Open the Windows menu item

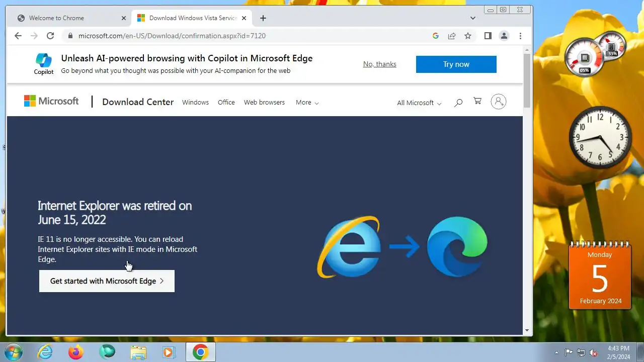(x=195, y=102)
